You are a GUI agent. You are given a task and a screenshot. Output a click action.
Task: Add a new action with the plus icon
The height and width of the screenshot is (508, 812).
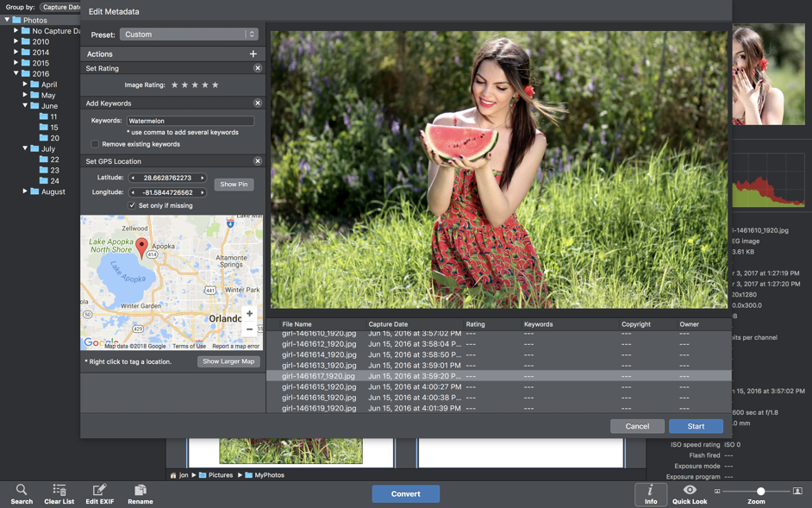(254, 53)
